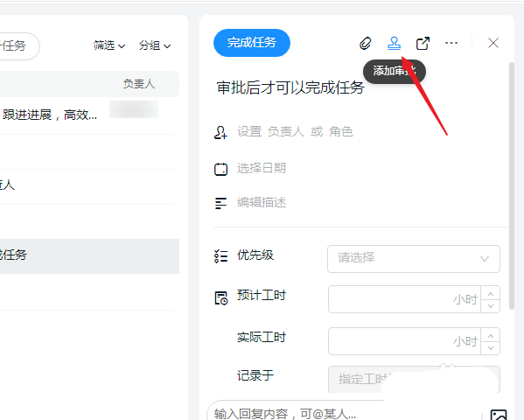Click the 负责人 column header
The height and width of the screenshot is (420, 524).
pos(139,84)
